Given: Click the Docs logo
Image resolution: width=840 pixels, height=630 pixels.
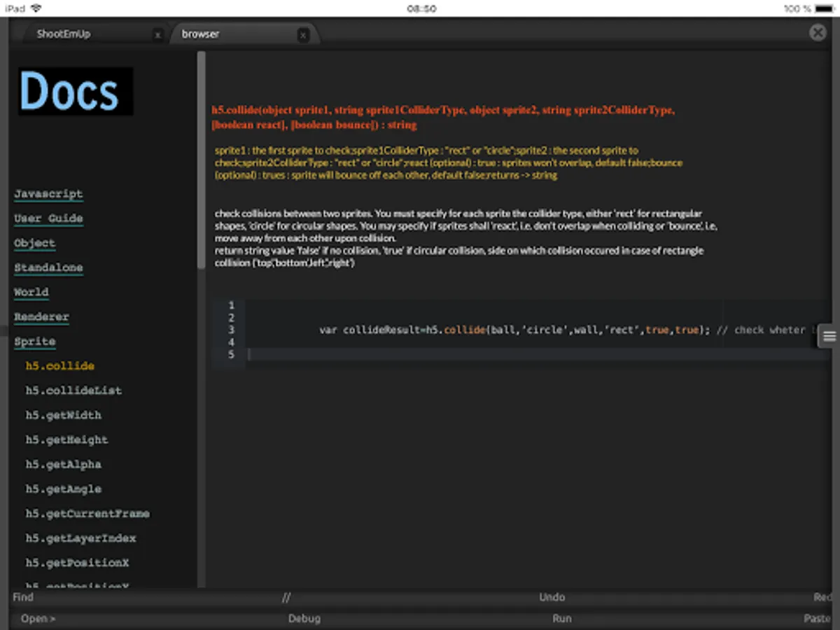Looking at the screenshot, I should (x=75, y=91).
